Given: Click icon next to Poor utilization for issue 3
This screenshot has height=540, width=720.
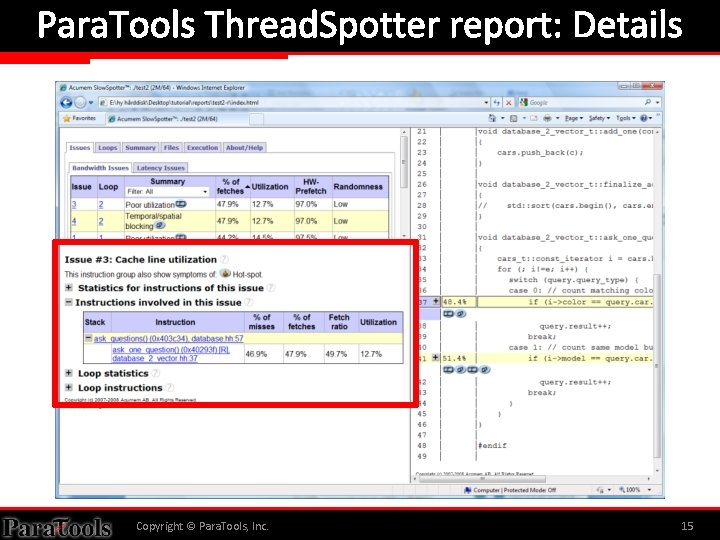Looking at the screenshot, I should 181,204.
